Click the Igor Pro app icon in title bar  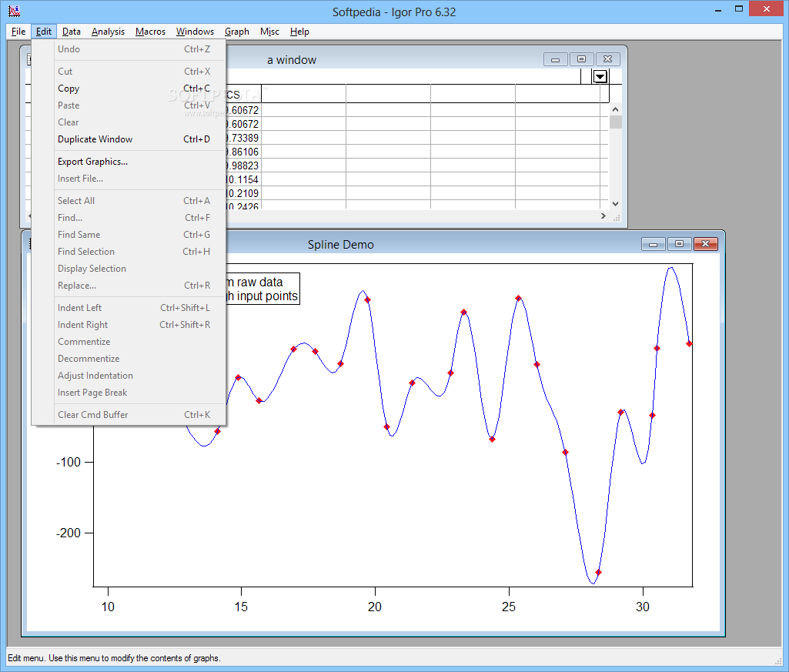pyautogui.click(x=14, y=11)
